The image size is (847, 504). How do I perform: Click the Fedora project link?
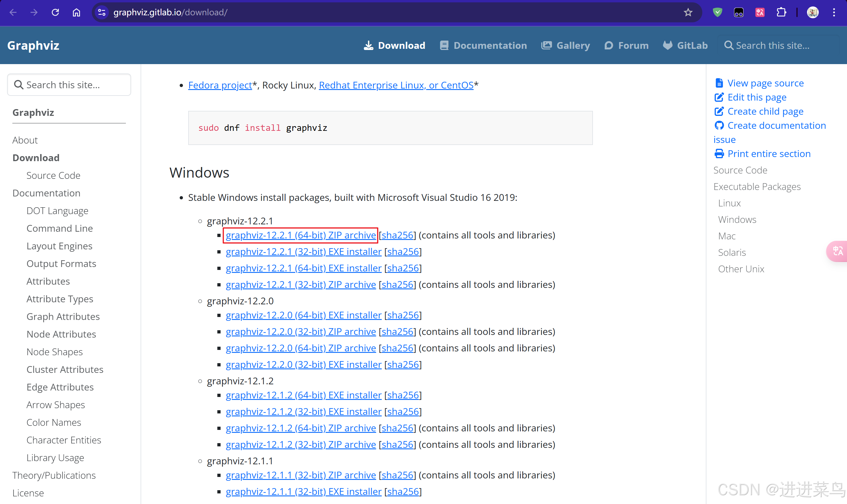tap(220, 85)
